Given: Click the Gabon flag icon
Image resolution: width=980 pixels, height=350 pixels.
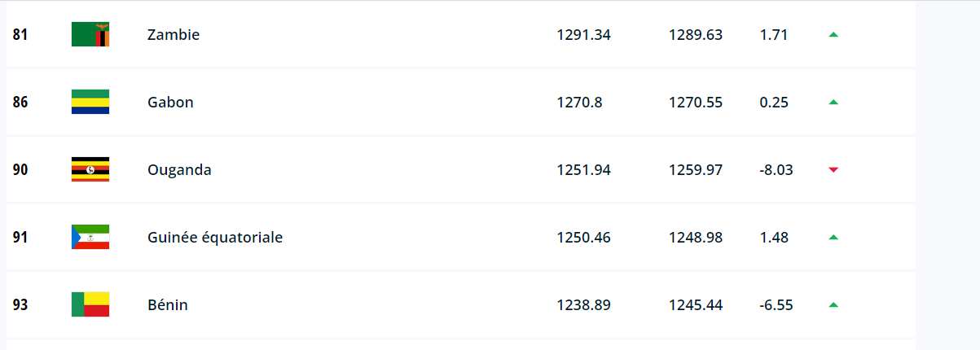Looking at the screenshot, I should click(90, 103).
